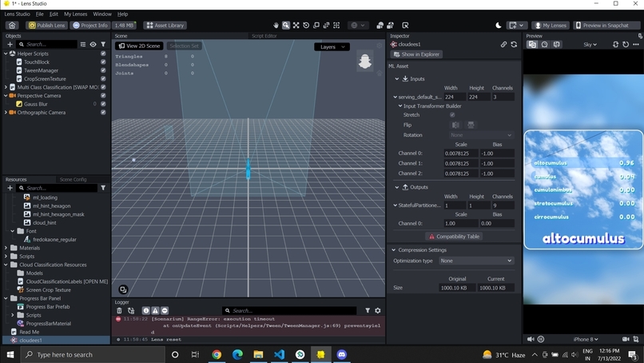Toggle TweenManager object checkbox
Screen dimensions: 644x363
pyautogui.click(x=103, y=70)
